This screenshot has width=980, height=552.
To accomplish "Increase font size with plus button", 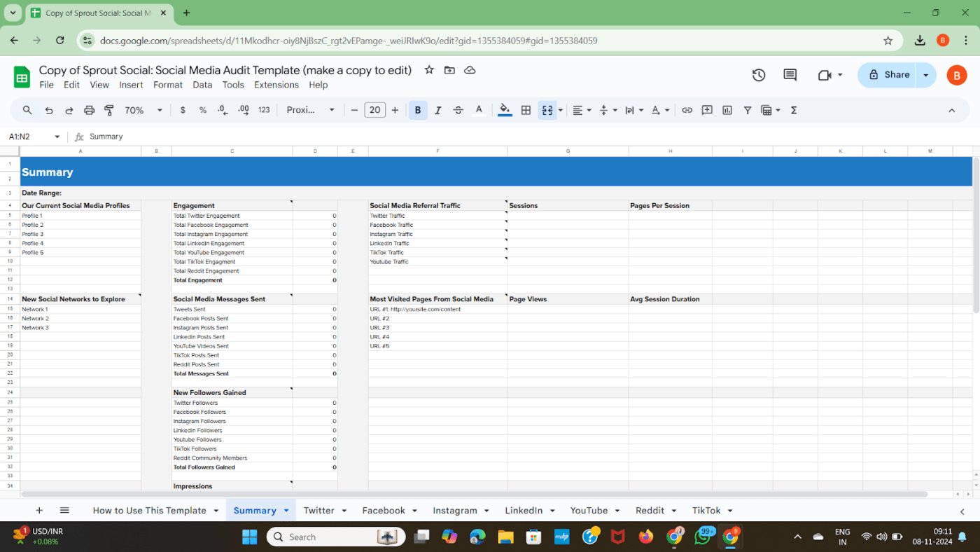I will 395,110.
